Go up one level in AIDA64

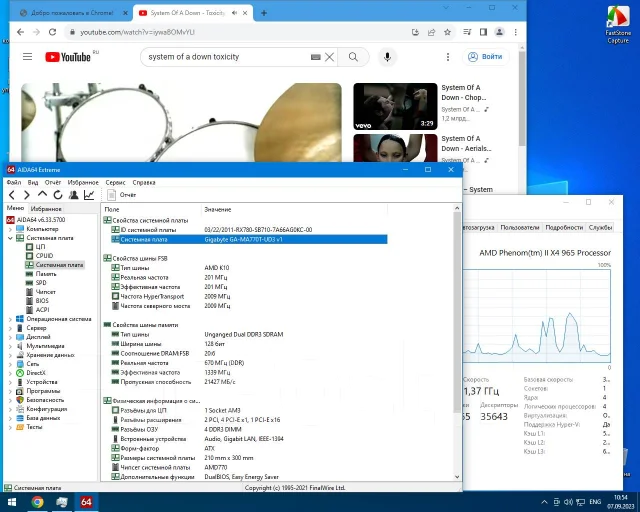coord(42,195)
